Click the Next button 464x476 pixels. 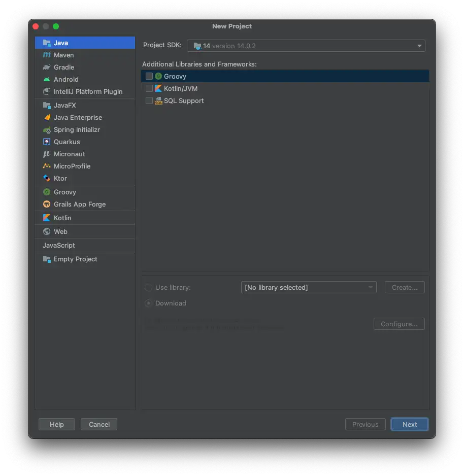tap(409, 424)
